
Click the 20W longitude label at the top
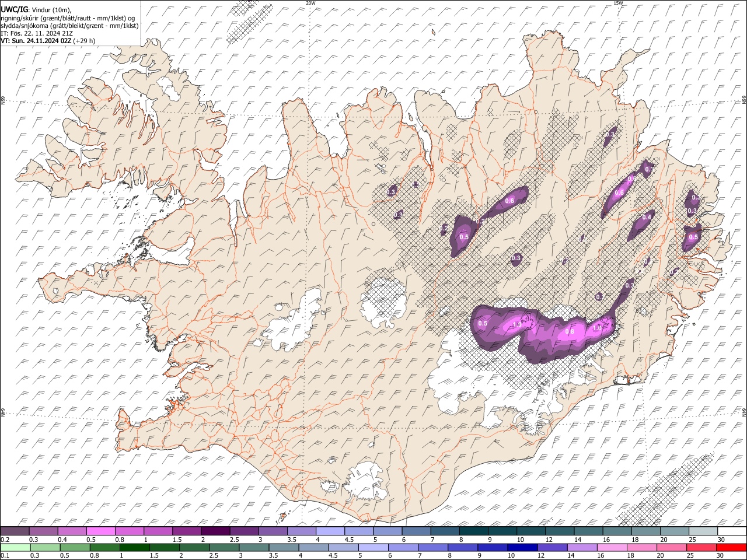(x=310, y=3)
